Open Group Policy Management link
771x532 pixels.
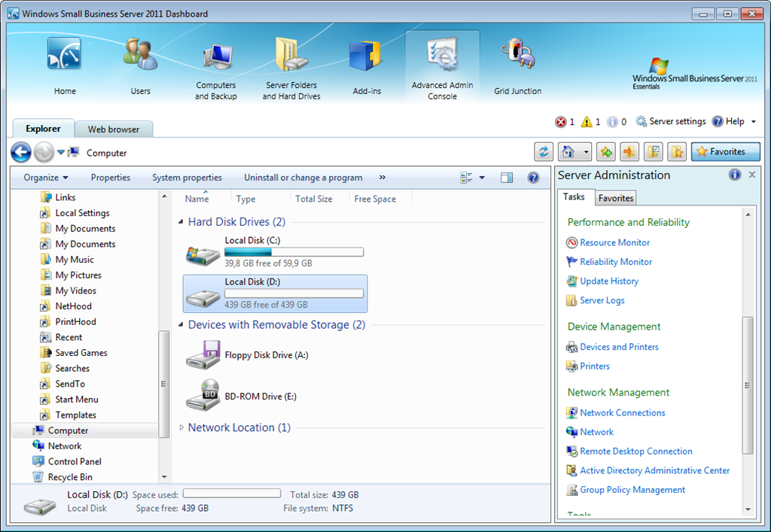[632, 490]
